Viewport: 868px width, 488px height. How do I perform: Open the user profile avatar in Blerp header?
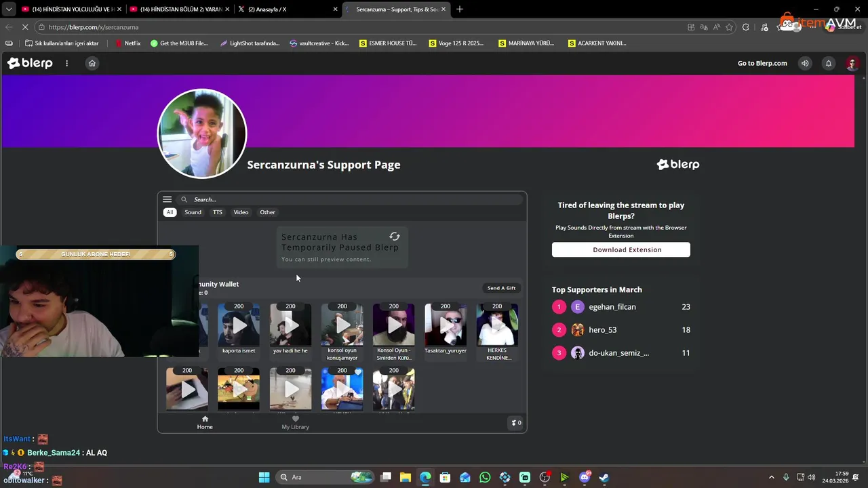tap(852, 63)
